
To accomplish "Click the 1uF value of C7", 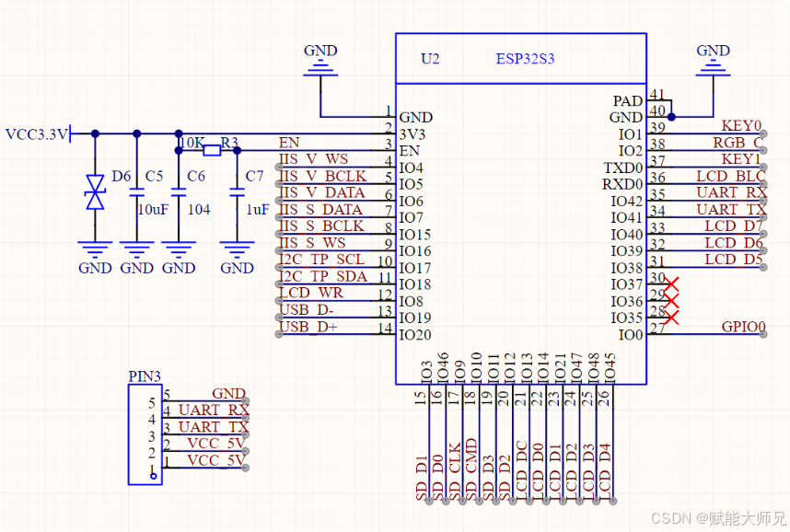I will 258,209.
